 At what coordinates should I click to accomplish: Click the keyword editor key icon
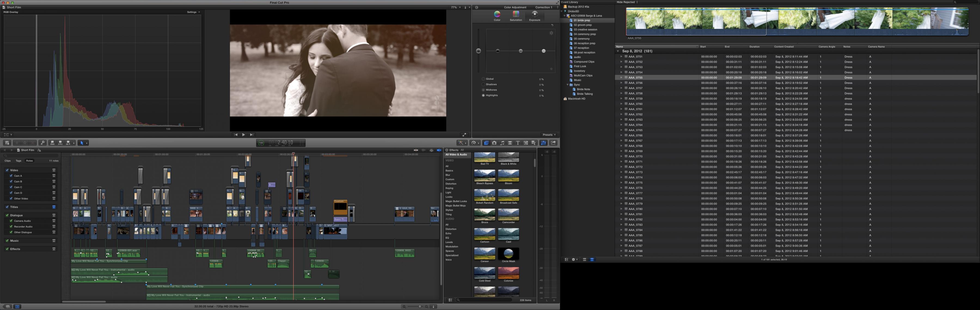click(x=43, y=143)
